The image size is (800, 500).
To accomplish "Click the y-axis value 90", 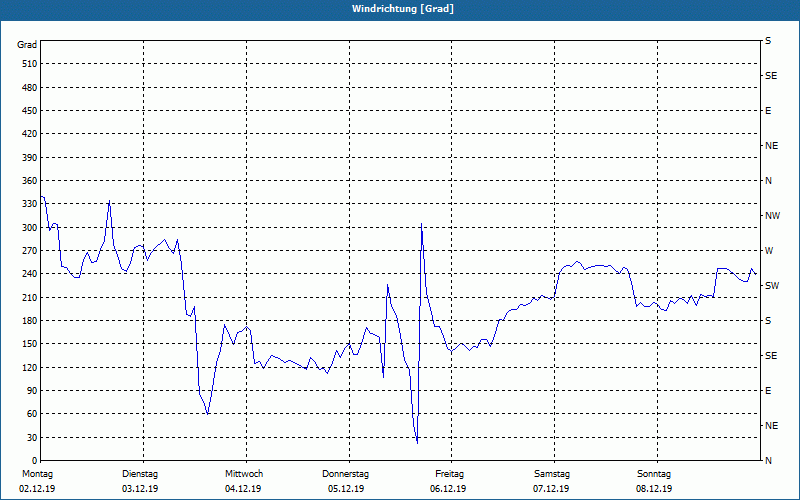I will (x=32, y=391).
